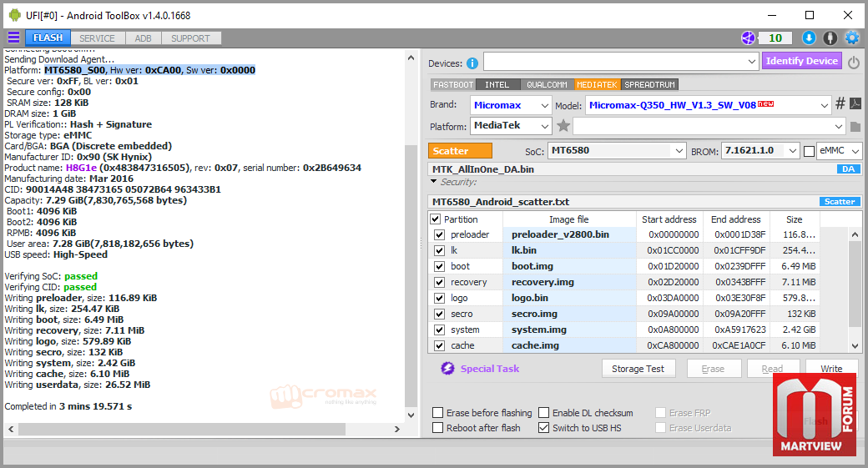Open the BROM version dropdown

tap(760, 150)
